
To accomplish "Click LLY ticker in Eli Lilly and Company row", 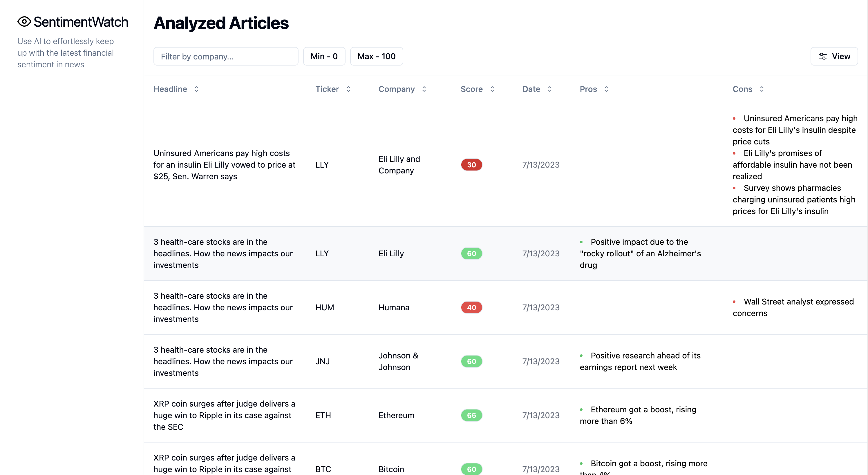I will [322, 165].
